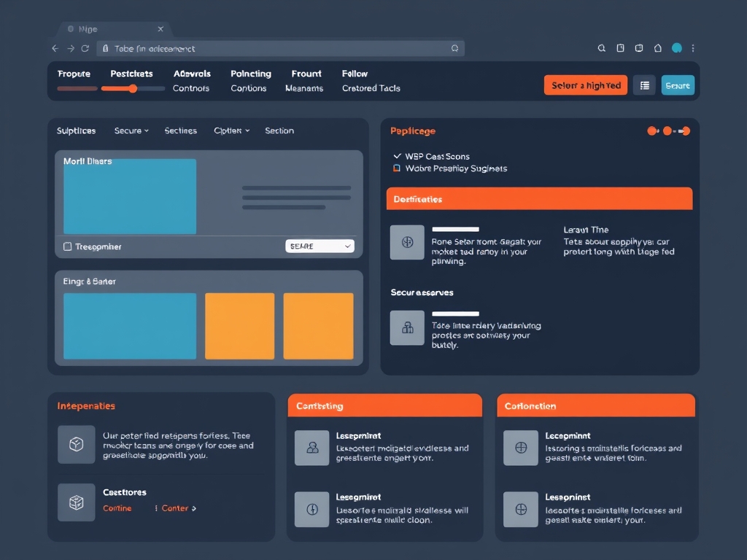Click the cube icon under Intepenaties
This screenshot has height=560, width=747.
click(76, 444)
